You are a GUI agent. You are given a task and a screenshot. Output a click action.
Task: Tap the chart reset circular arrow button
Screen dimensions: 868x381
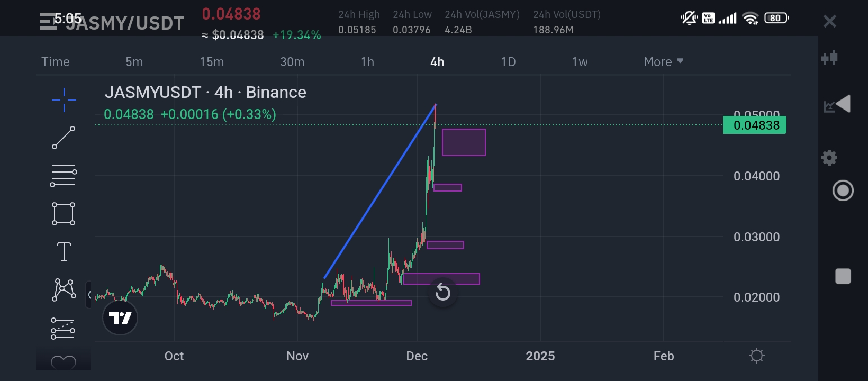point(443,293)
